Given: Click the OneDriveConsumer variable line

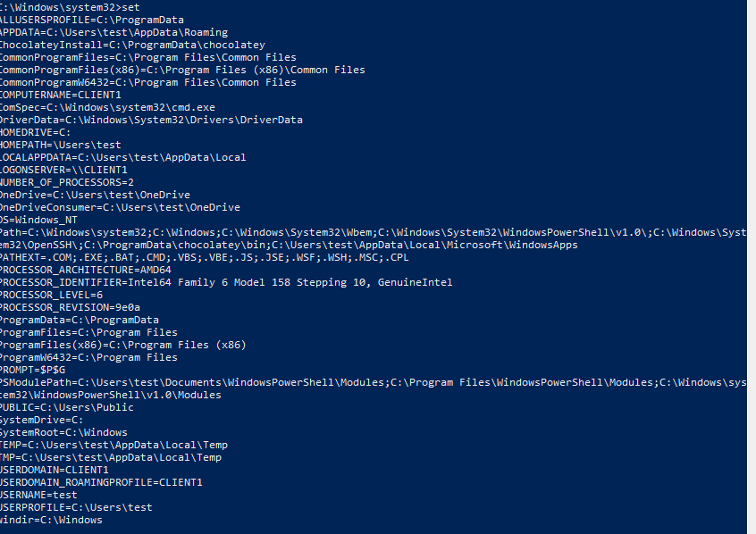Looking at the screenshot, I should point(120,208).
